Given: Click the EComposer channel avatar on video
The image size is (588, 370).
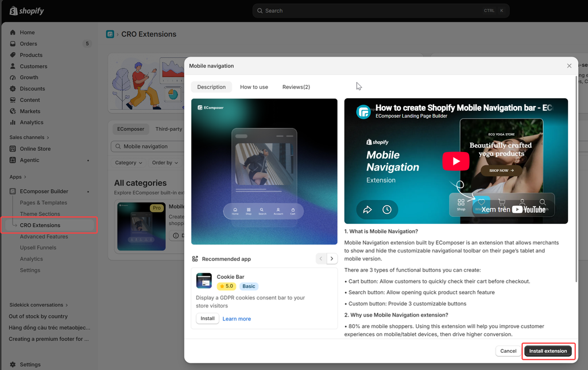Looking at the screenshot, I should [363, 112].
